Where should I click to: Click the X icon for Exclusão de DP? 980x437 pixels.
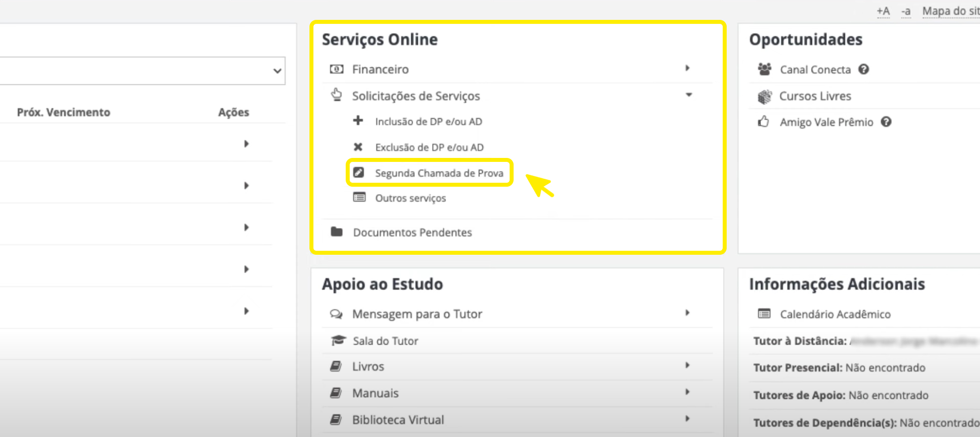tap(358, 147)
